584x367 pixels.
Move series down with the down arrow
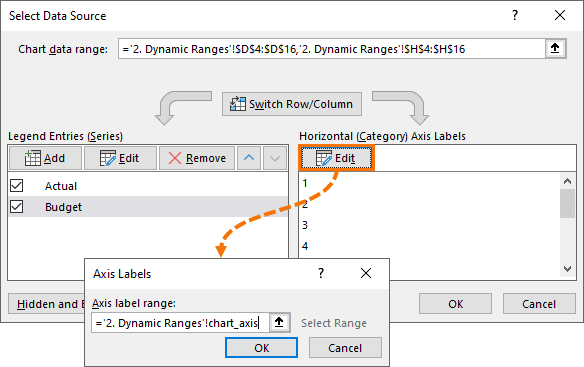[x=275, y=158]
